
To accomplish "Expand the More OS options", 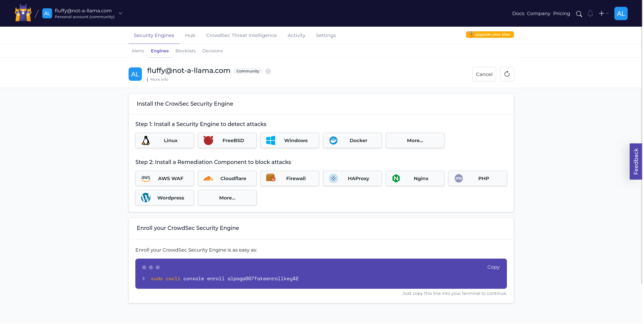I will (415, 140).
